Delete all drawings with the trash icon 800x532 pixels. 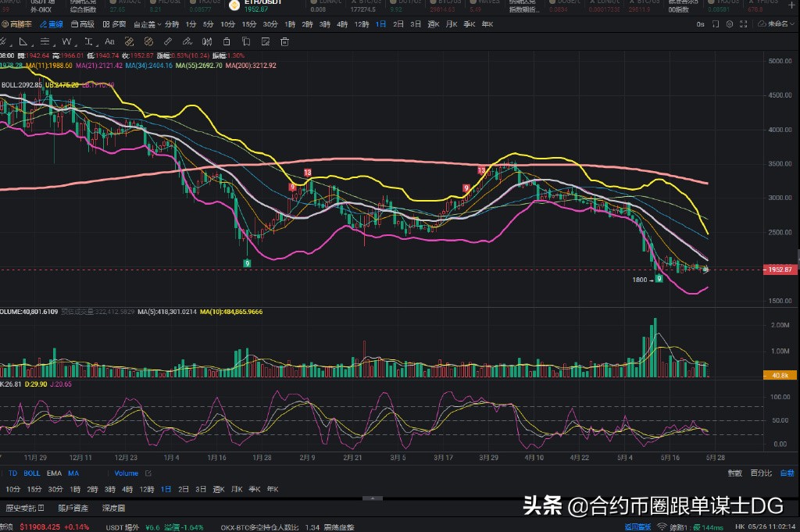point(284,41)
